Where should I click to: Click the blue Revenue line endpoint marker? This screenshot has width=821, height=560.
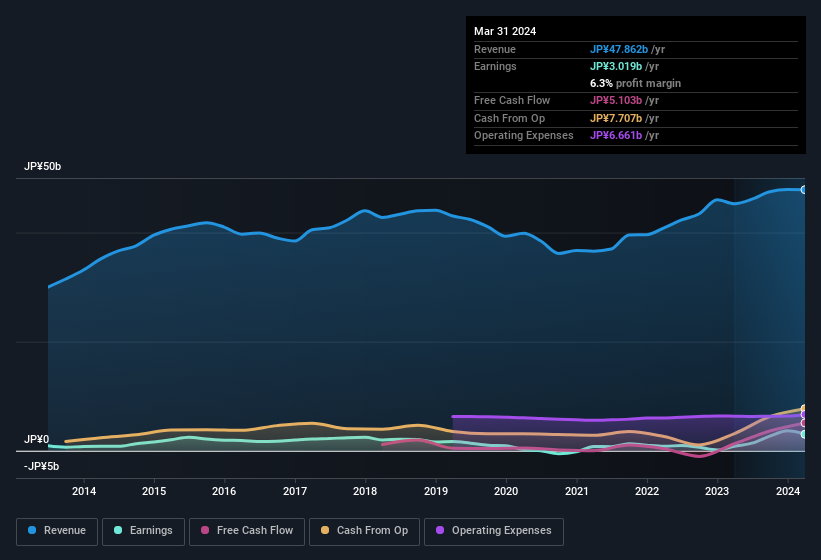pos(804,189)
